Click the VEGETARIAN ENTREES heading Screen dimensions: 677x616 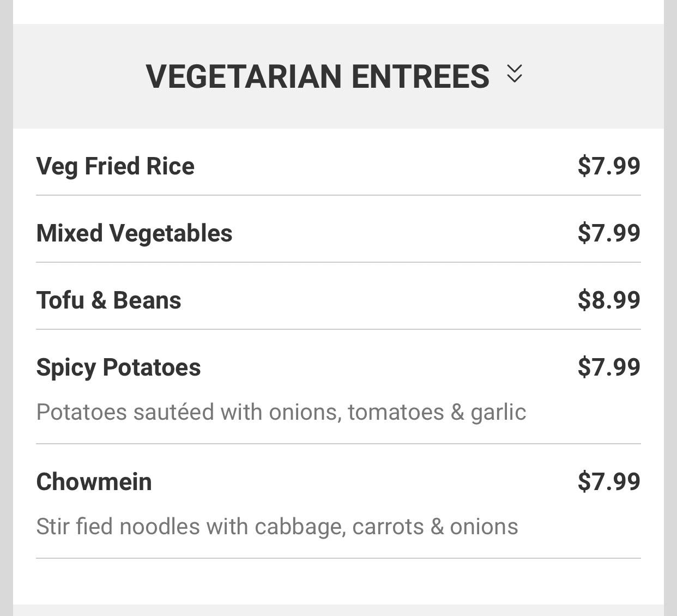point(317,76)
